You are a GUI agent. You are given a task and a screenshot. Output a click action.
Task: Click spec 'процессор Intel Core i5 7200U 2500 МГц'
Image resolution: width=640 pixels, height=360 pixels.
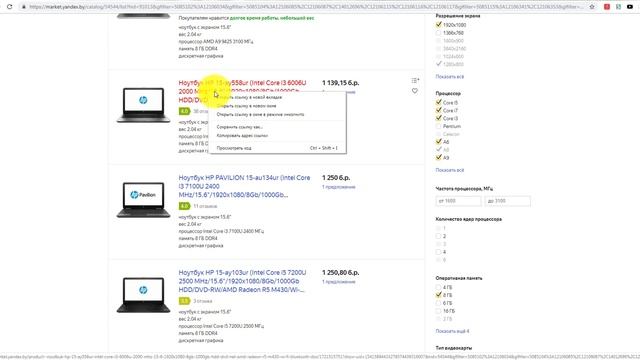[x=221, y=326]
